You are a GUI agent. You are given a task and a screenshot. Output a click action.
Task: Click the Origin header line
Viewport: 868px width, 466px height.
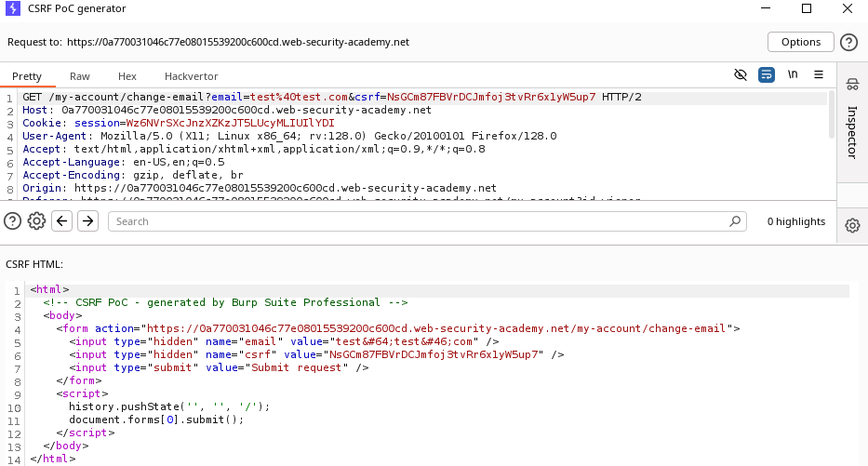pyautogui.click(x=259, y=188)
